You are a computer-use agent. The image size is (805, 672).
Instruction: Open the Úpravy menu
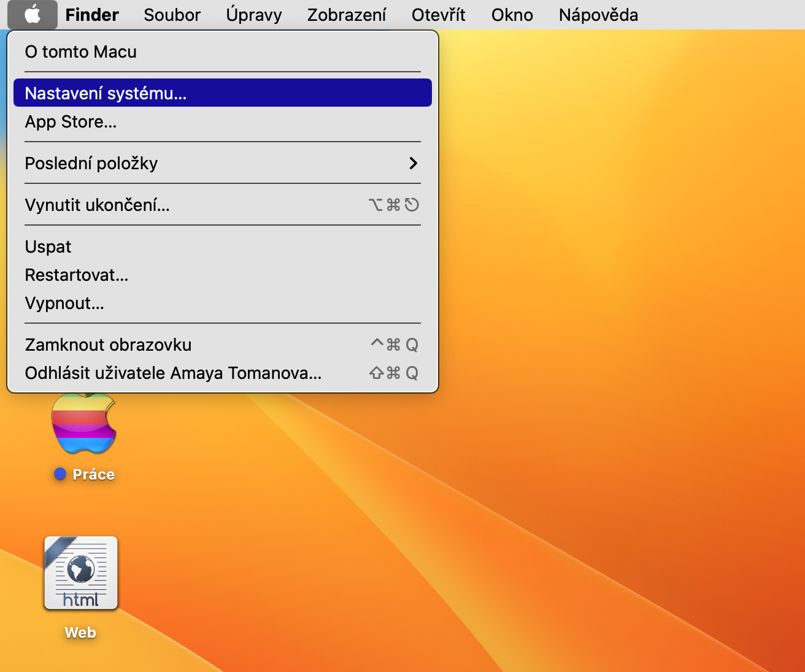pyautogui.click(x=254, y=15)
